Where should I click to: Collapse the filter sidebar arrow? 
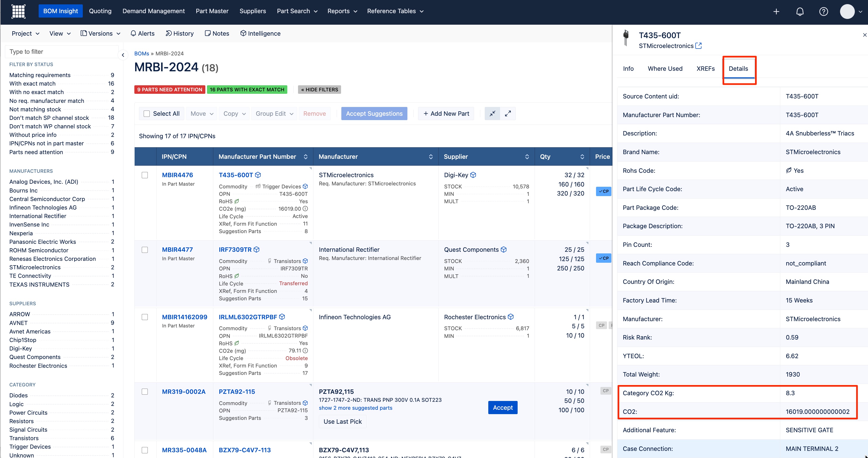(123, 55)
